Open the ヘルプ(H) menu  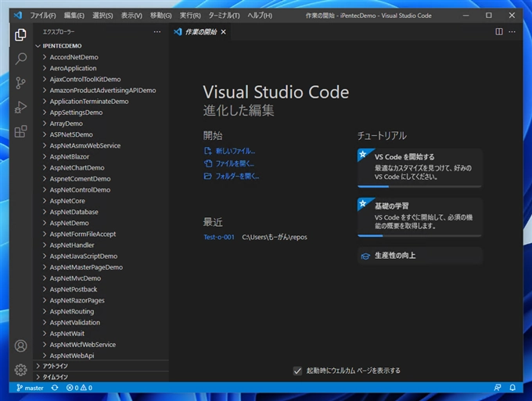pos(260,16)
